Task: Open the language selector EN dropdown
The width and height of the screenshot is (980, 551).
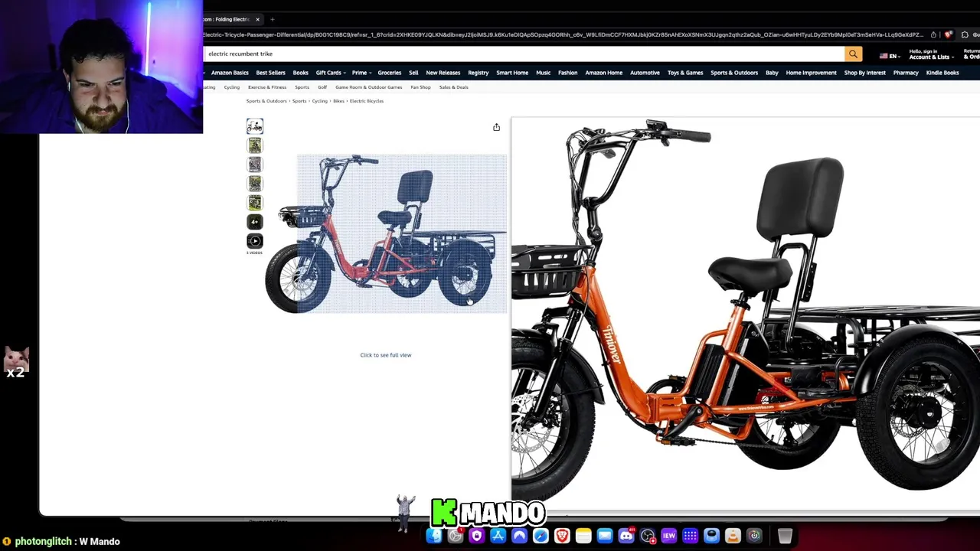Action: (889, 56)
